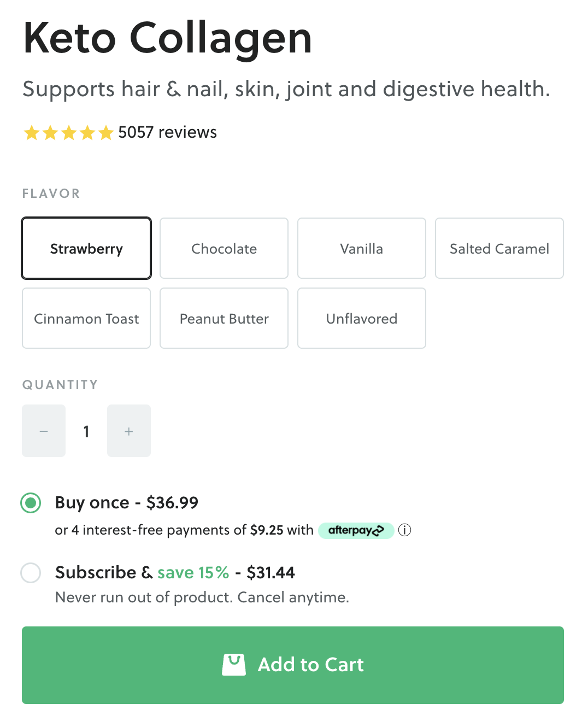This screenshot has width=588, height=727.
Task: Select the Subscribe & save radio option
Action: click(31, 573)
